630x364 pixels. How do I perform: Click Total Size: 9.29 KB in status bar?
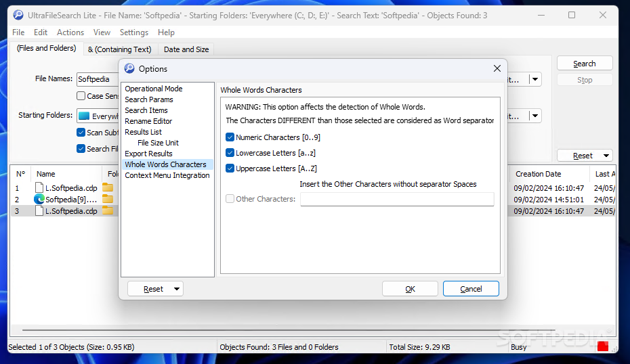pos(419,347)
